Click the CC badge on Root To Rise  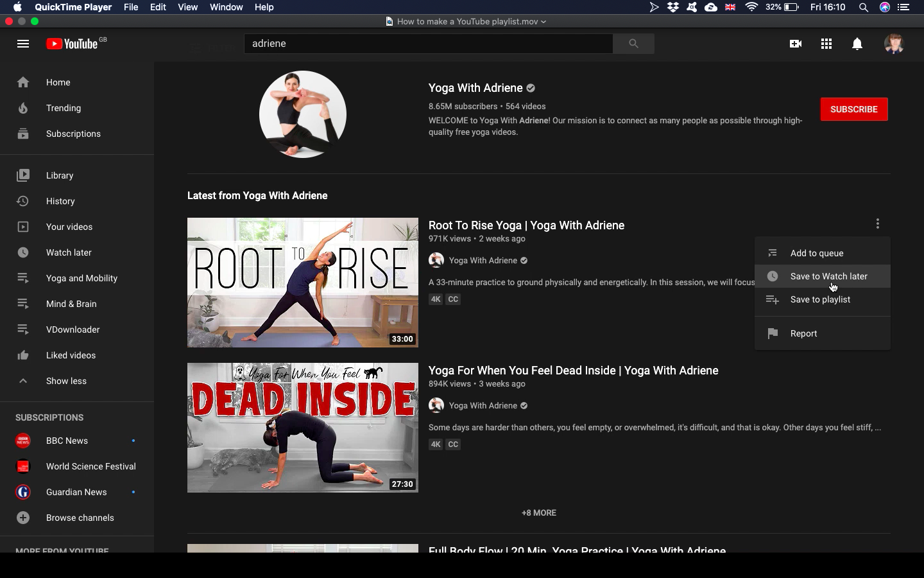[453, 299]
